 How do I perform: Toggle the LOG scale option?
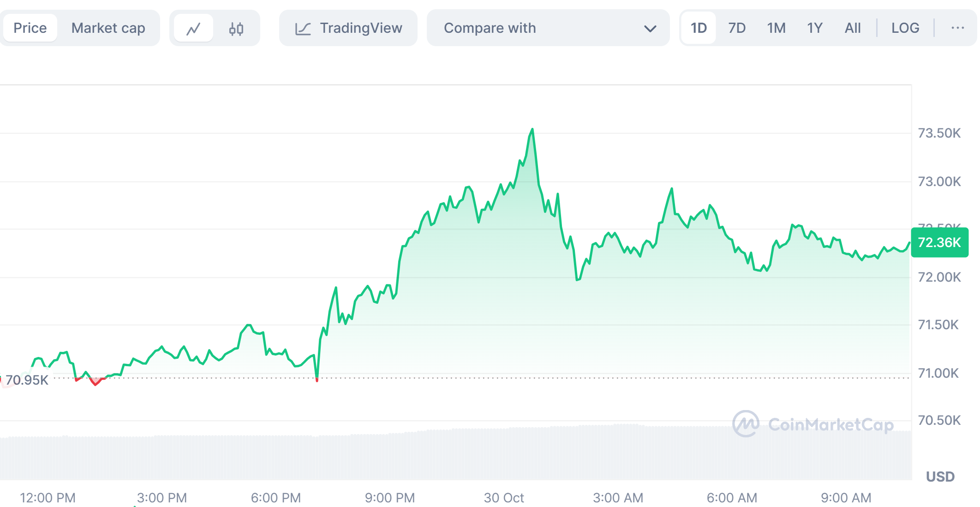tap(905, 28)
